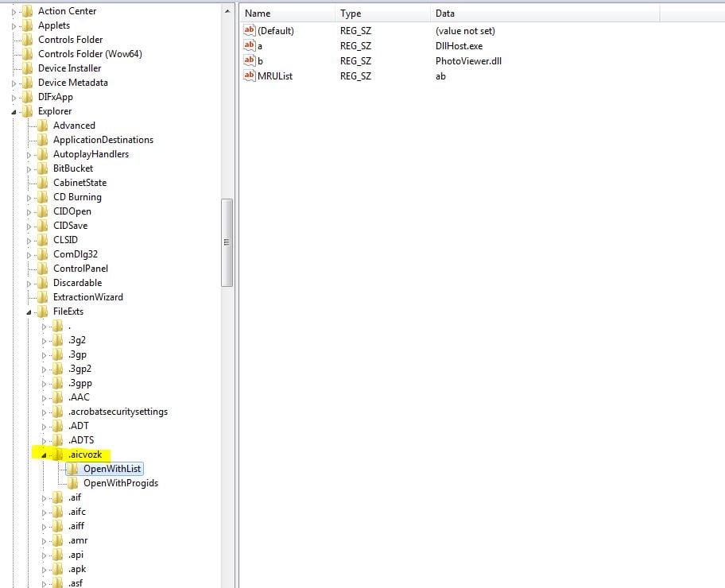Image resolution: width=725 pixels, height=588 pixels.
Task: Expand the BitBucket key
Action: [29, 169]
